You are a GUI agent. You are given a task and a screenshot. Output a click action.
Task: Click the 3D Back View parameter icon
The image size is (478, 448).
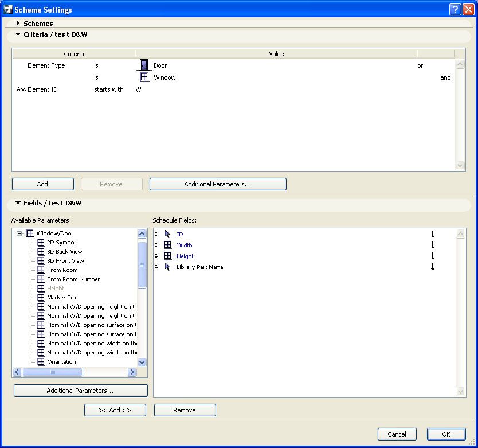point(41,252)
